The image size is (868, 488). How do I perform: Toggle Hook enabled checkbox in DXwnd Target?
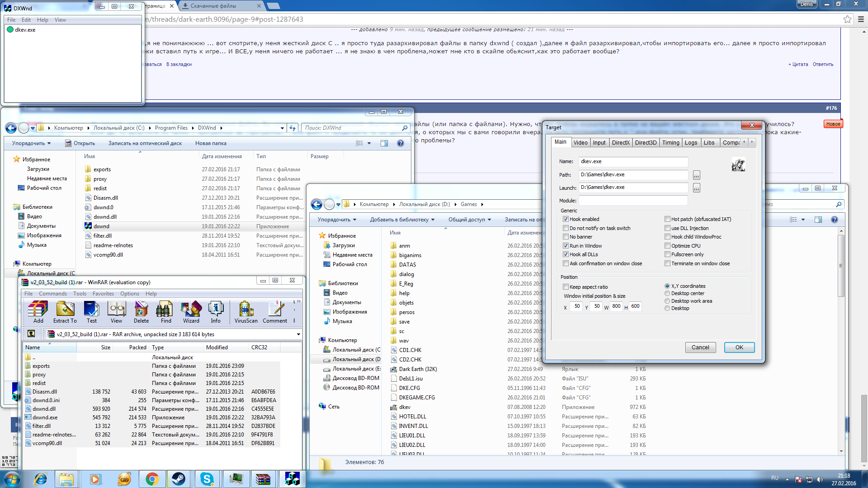(x=566, y=219)
